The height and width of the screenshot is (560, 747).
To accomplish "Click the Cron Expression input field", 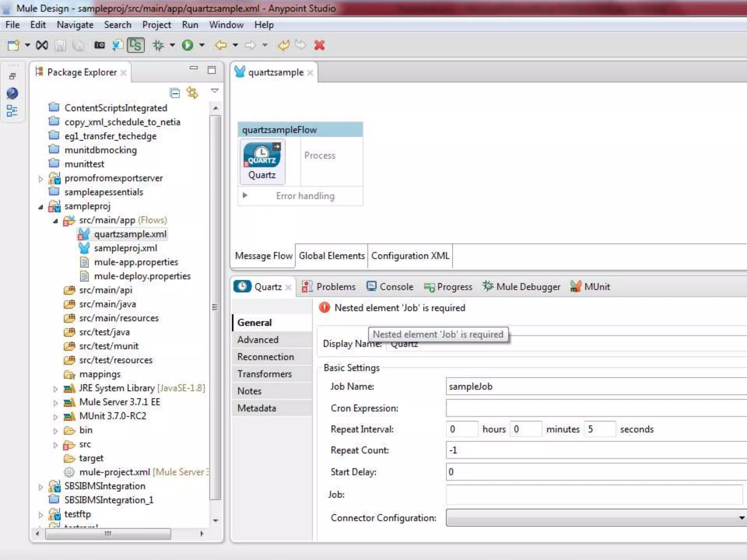I will (595, 408).
